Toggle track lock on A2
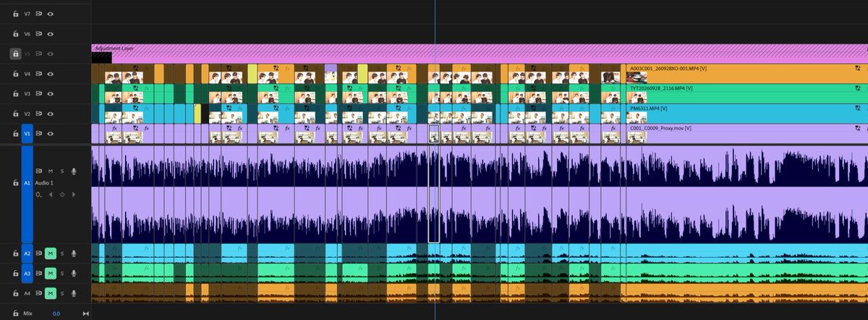The image size is (868, 320). [15, 253]
